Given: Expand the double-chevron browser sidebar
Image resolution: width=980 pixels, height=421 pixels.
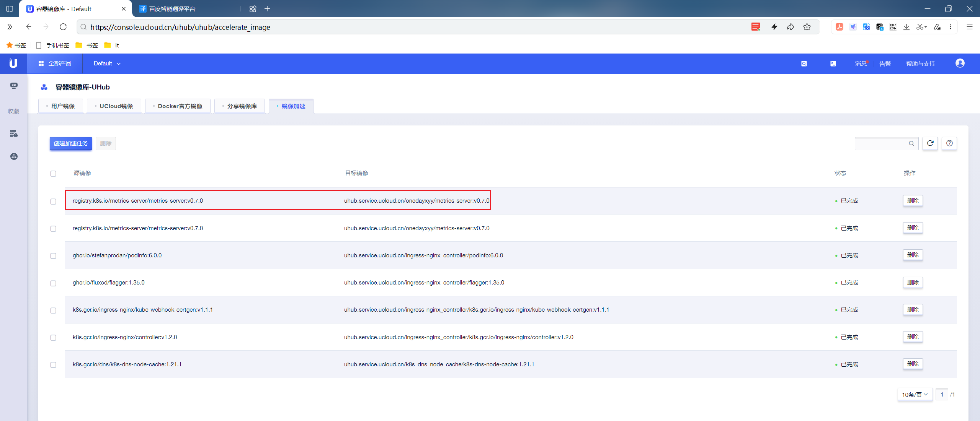Looking at the screenshot, I should [x=10, y=27].
